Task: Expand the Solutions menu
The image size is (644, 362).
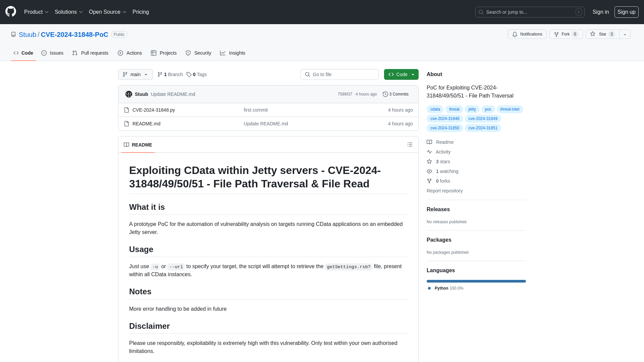Action: pos(68,12)
